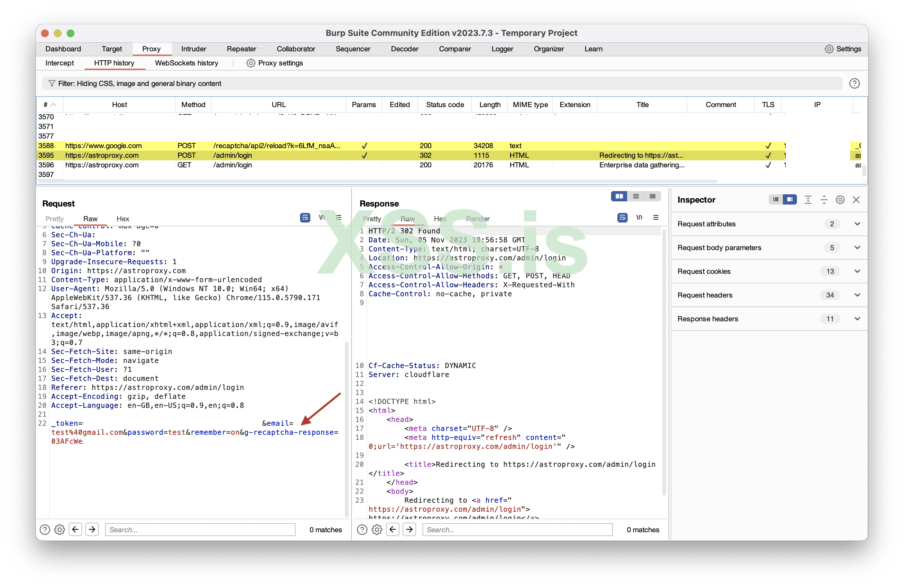Viewport: 904px width, 588px height.
Task: Expand Request cookies section
Action: pos(857,271)
